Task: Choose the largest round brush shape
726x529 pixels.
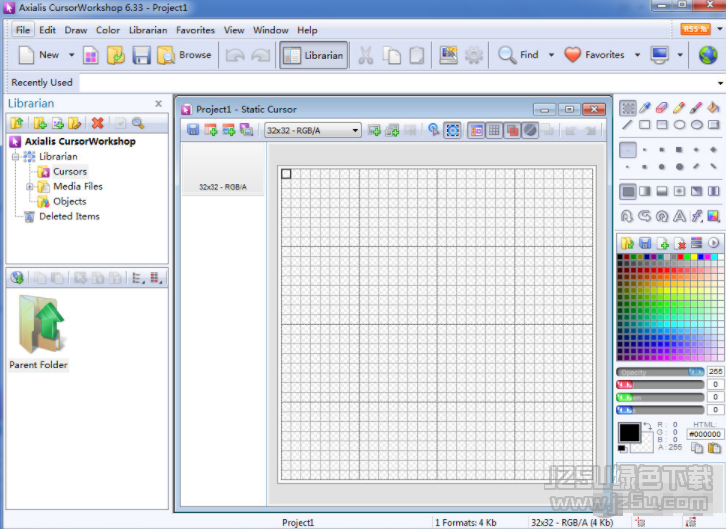Action: pyautogui.click(x=679, y=167)
